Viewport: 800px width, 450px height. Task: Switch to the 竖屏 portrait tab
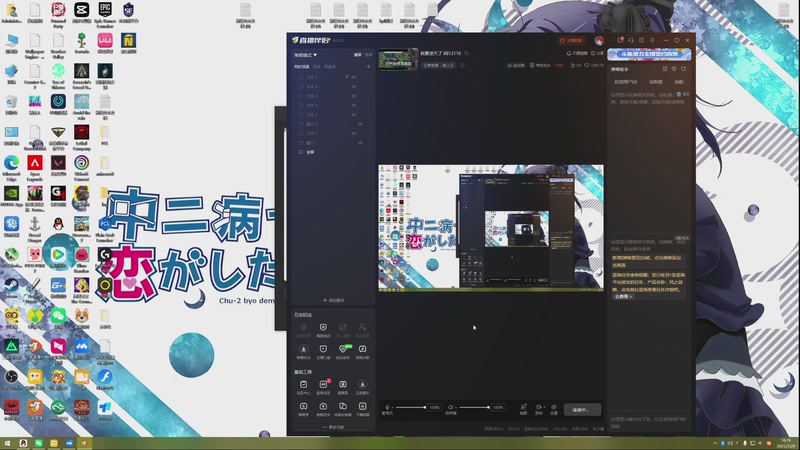[x=368, y=55]
